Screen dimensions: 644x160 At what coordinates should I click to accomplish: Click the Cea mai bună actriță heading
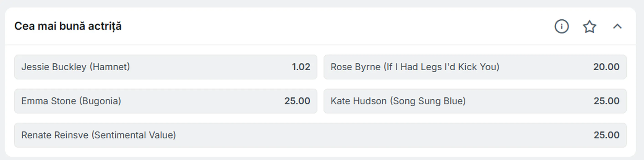[68, 26]
